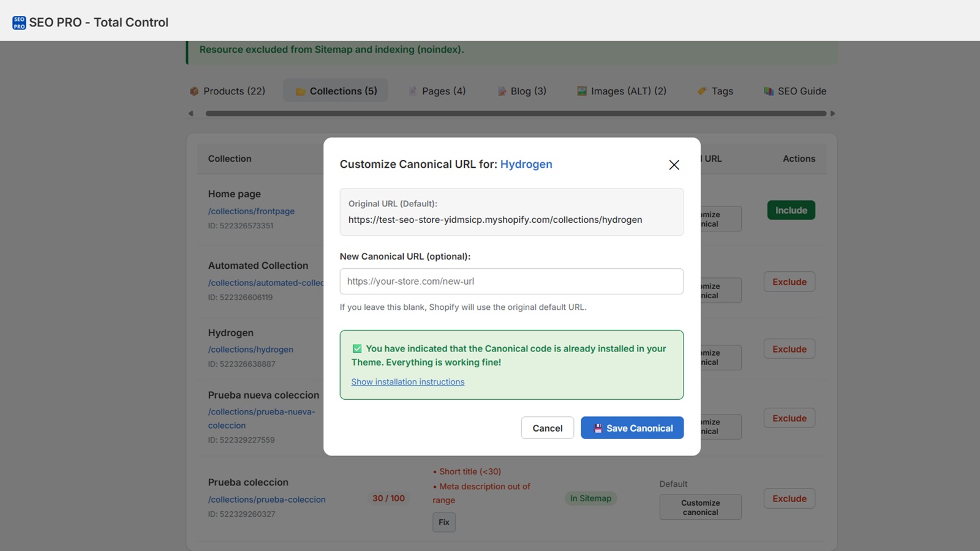Click the In Sitemap badge
This screenshot has height=551, width=980.
(590, 498)
